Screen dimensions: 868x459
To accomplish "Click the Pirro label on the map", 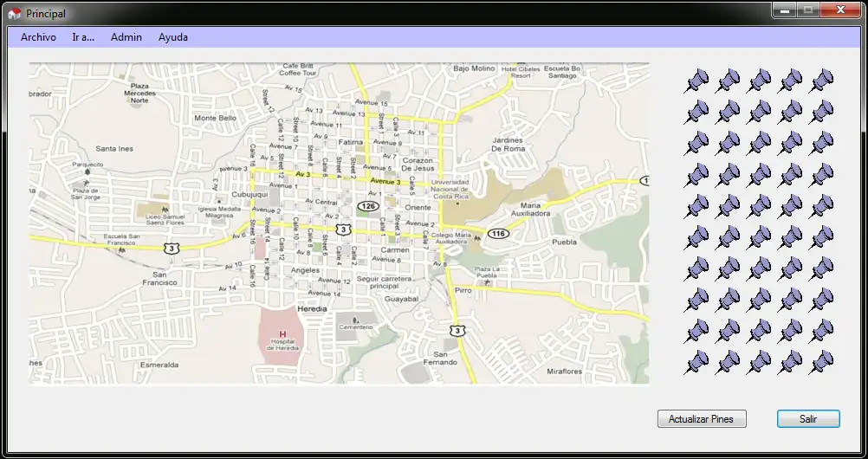I will tap(463, 290).
